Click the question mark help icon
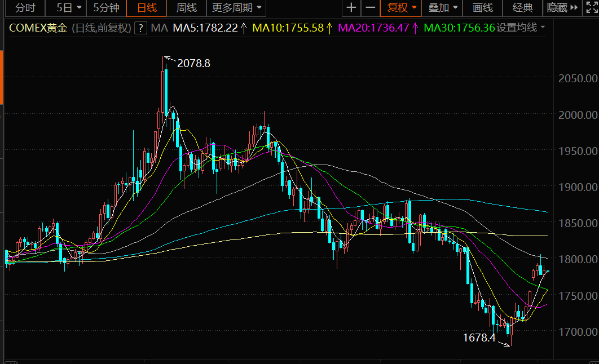 [140, 28]
